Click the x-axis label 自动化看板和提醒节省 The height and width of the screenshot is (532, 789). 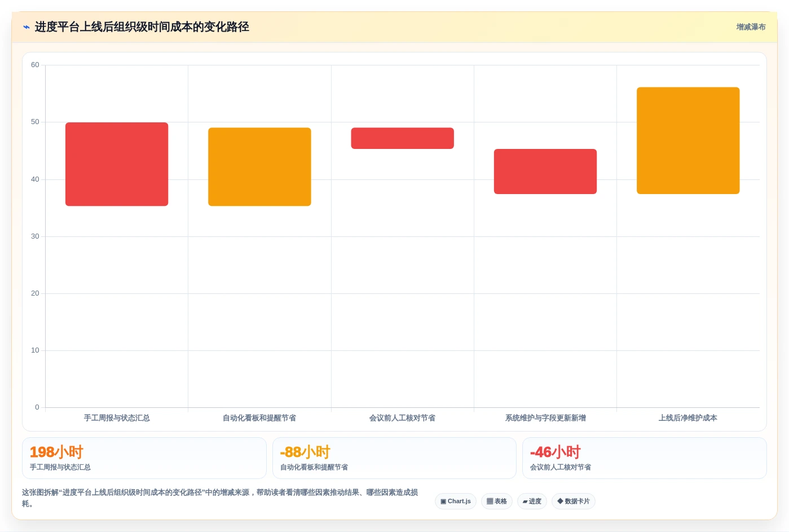click(259, 418)
